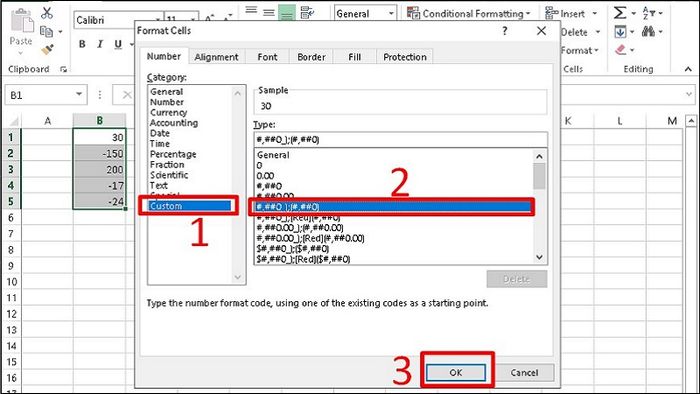Click the AutoSum sigma icon

(620, 13)
